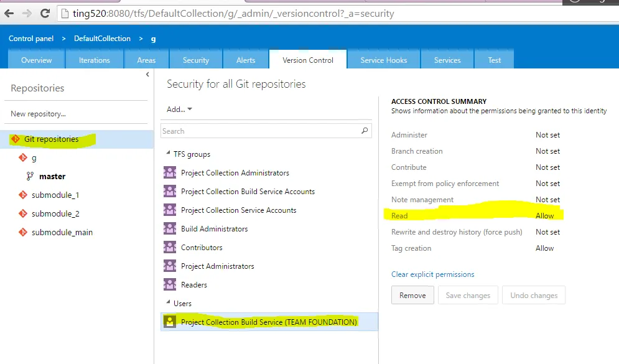The height and width of the screenshot is (364, 619).
Task: Collapse the TFS groups section
Action: pyautogui.click(x=167, y=154)
